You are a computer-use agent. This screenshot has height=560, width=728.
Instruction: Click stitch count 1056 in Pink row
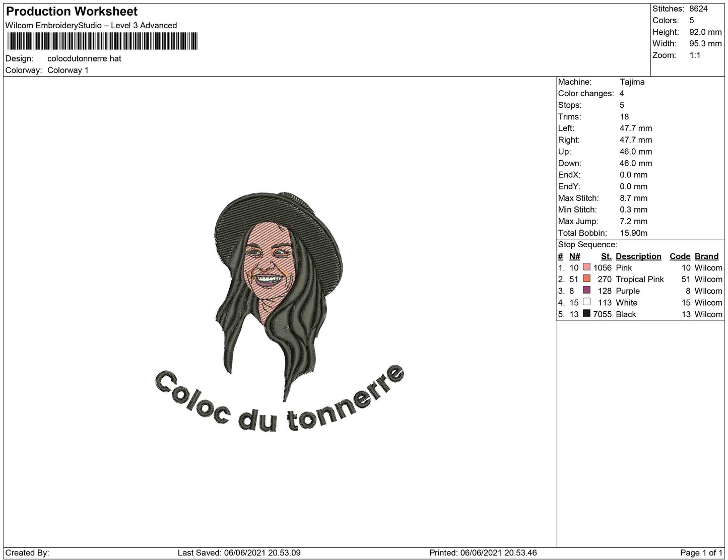[x=602, y=267]
